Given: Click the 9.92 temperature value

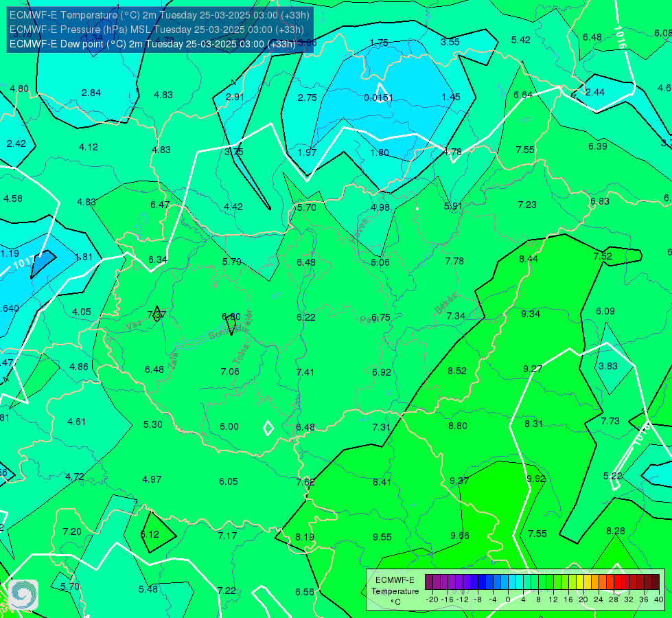Looking at the screenshot, I should (x=536, y=479).
